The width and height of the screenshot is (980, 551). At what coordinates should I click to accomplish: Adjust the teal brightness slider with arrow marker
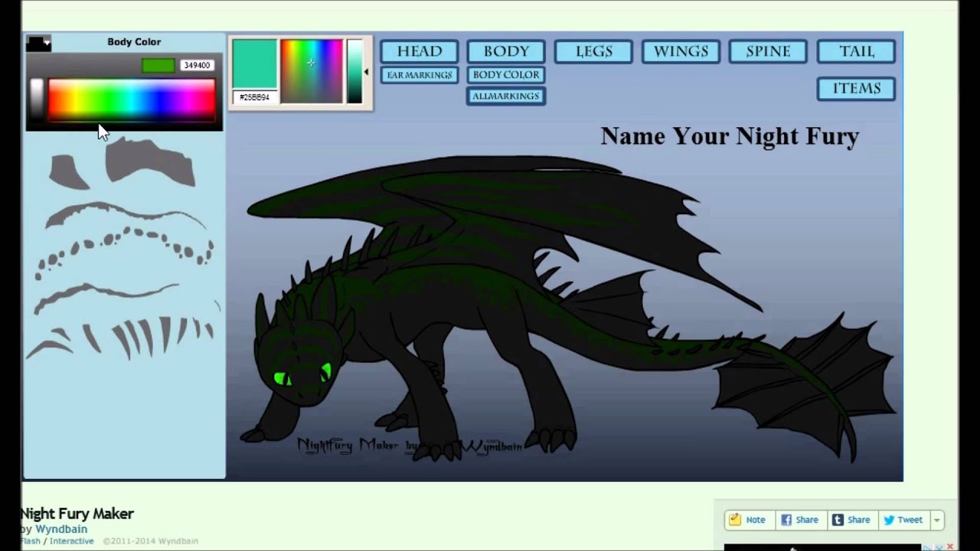(354, 70)
